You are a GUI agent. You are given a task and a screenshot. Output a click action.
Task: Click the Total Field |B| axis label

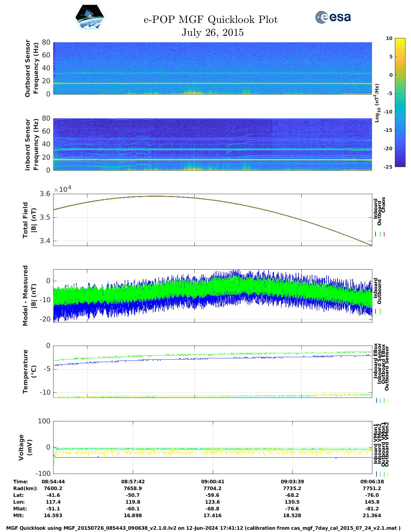tap(29, 220)
